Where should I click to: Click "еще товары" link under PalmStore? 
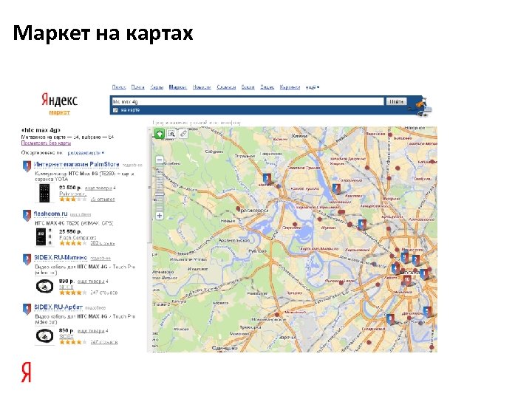(100, 188)
